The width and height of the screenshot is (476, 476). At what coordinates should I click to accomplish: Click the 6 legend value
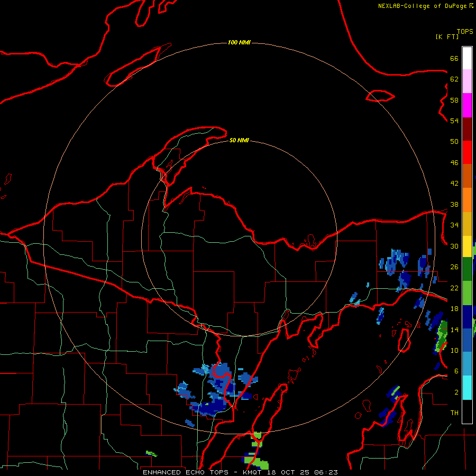456,371
